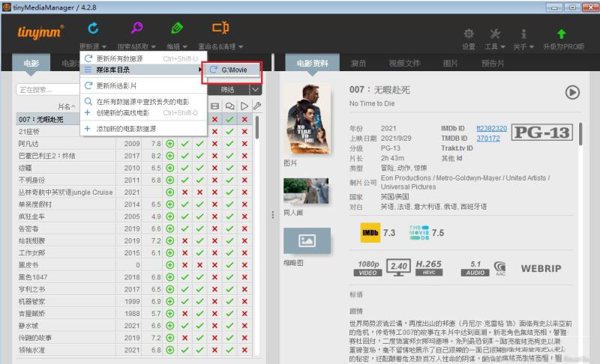This screenshot has width=600, height=364.
Task: Select 在所有数据源中查找丢失的电影 menu item
Action: pos(143,102)
